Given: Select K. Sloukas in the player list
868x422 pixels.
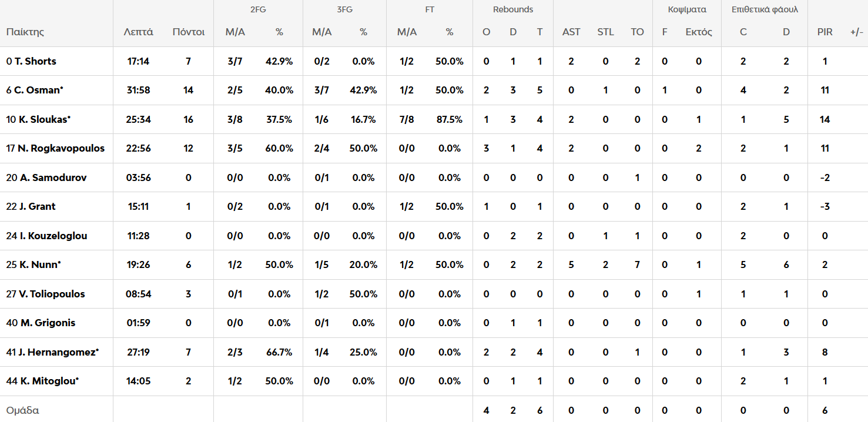Looking at the screenshot, I should click(38, 119).
